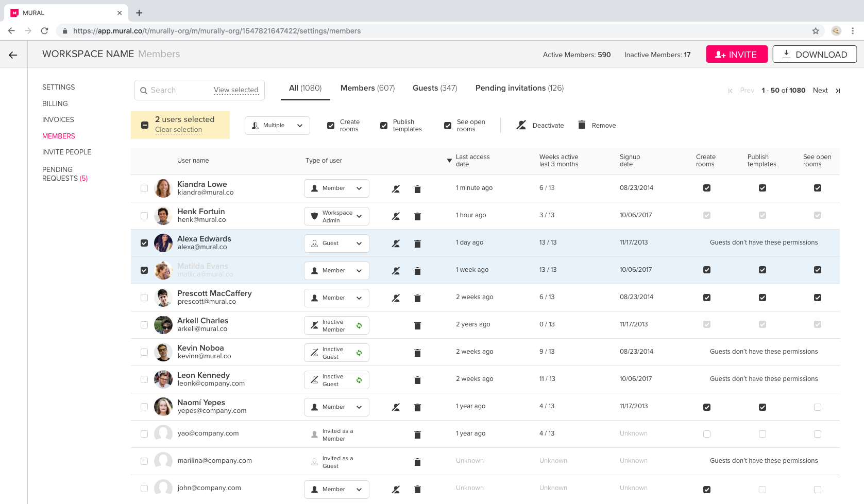Deselect Matilda Evans' row checkbox
Viewport: 864px width, 504px height.
pos(144,270)
